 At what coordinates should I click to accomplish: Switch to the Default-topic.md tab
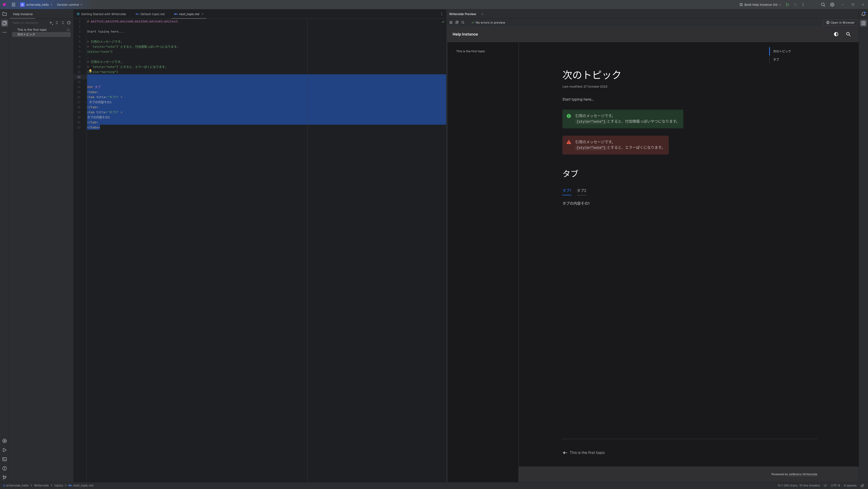(152, 14)
